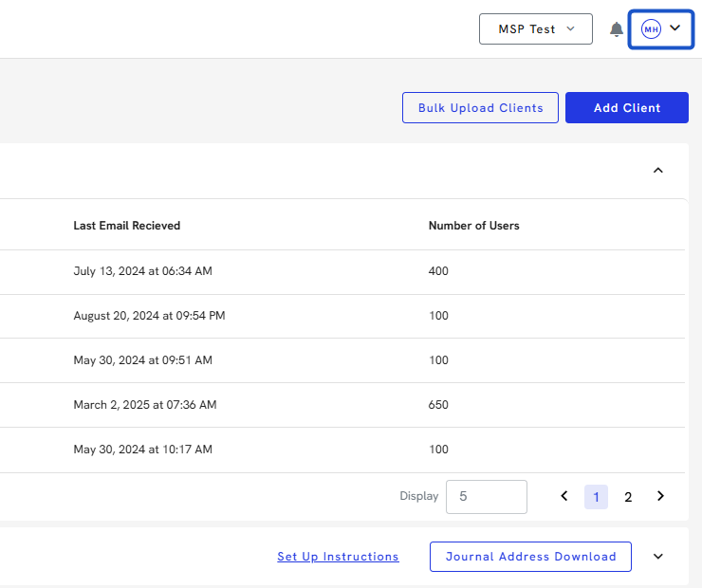The width and height of the screenshot is (702, 588).
Task: Select page 1 in pagination
Action: (596, 497)
